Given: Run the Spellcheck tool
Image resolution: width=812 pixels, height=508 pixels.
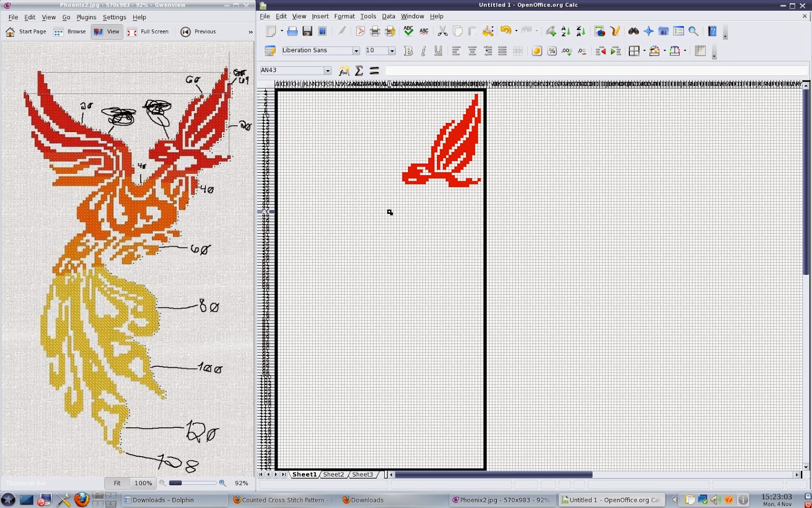Looking at the screenshot, I should click(409, 31).
